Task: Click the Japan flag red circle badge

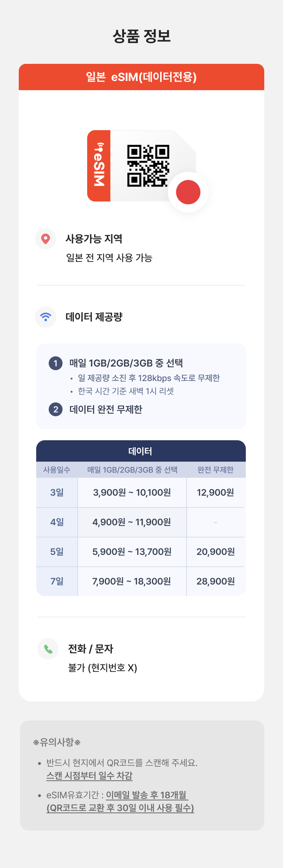Action: click(188, 192)
